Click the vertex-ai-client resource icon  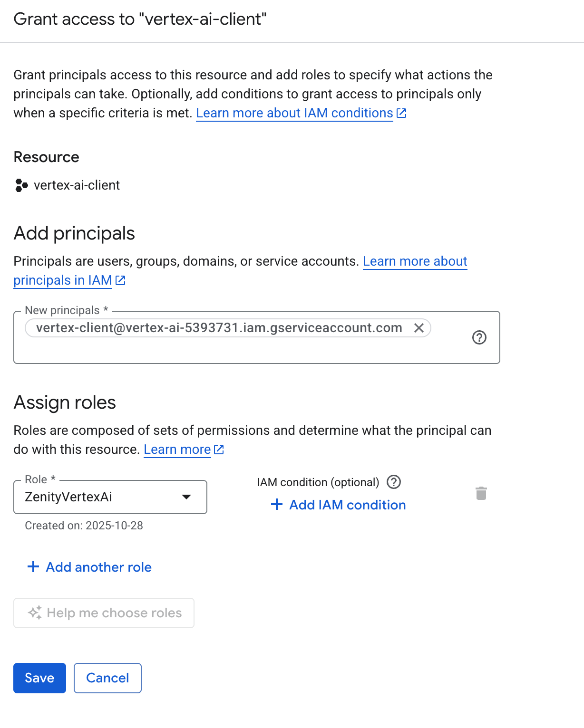click(21, 185)
